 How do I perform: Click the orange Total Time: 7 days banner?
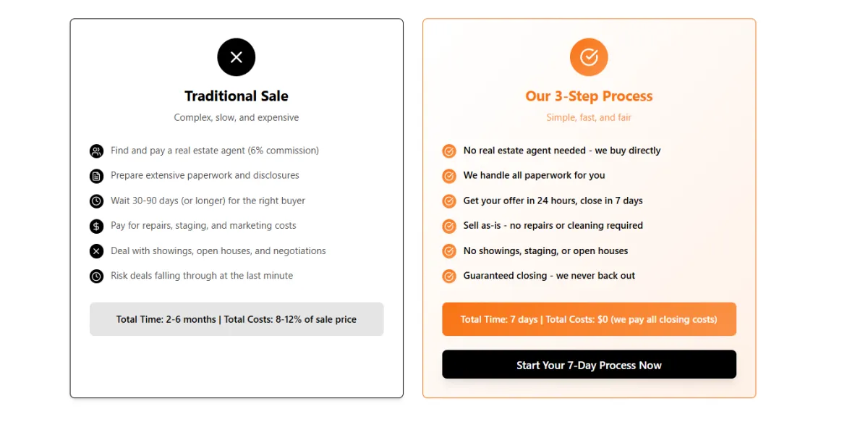(x=589, y=319)
